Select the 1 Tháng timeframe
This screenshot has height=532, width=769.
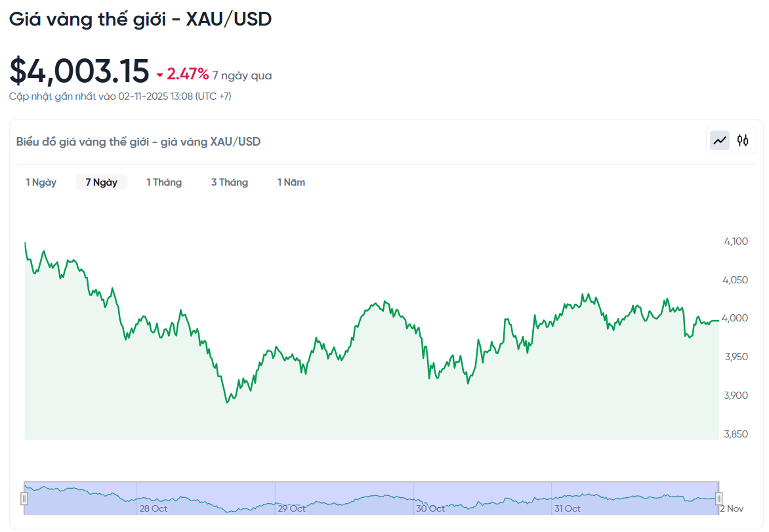(164, 182)
